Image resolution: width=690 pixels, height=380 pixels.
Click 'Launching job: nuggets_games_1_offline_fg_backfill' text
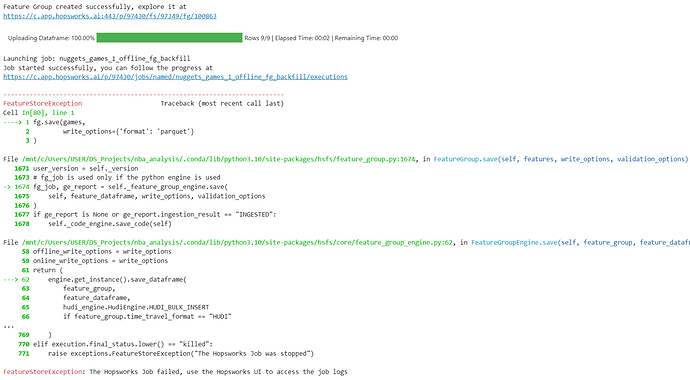click(x=97, y=58)
